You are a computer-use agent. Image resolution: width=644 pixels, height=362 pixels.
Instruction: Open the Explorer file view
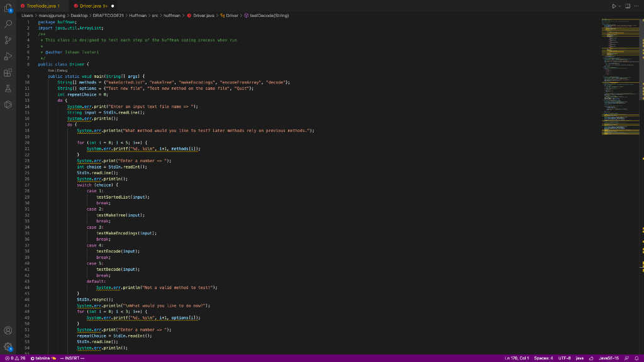[x=7, y=7]
